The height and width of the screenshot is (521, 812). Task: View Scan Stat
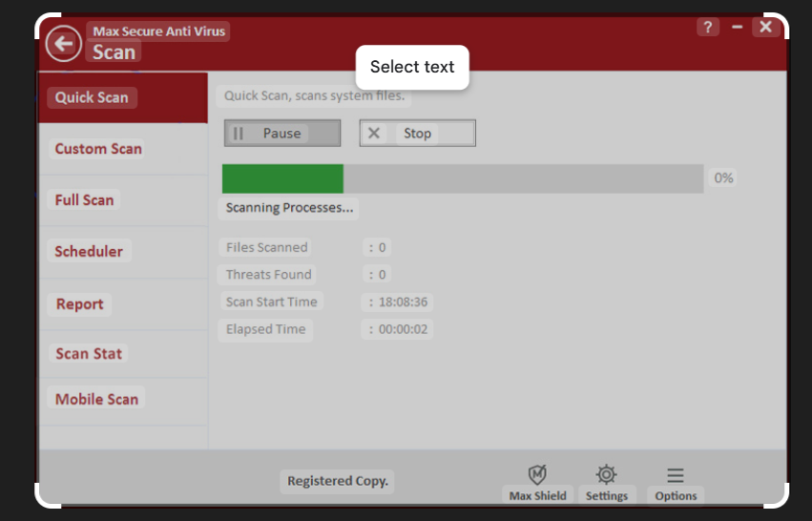click(123, 354)
